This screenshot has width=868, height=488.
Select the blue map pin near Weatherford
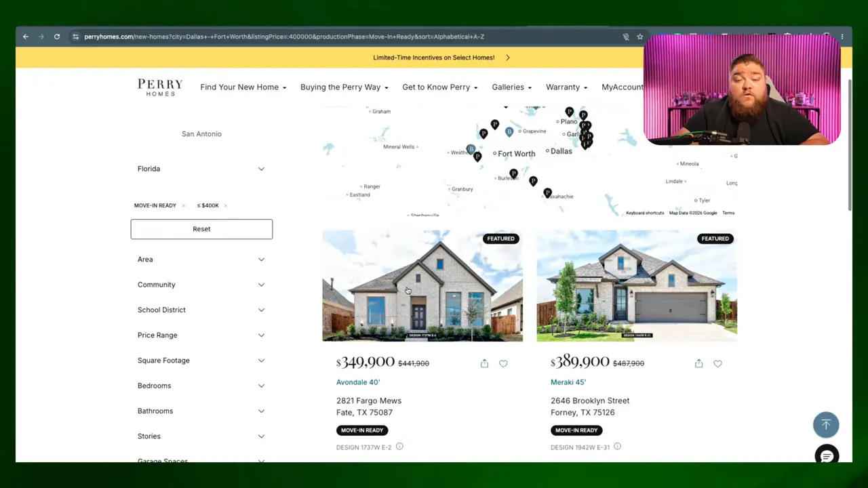(471, 149)
